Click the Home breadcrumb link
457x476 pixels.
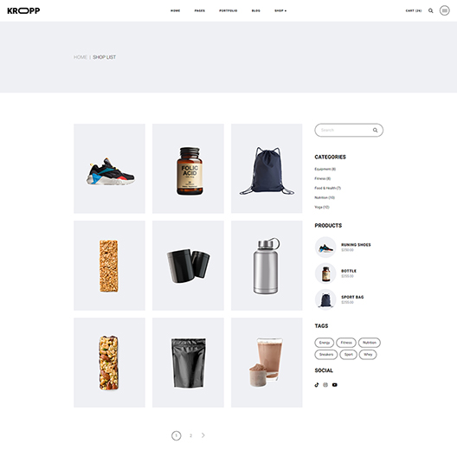pyautogui.click(x=80, y=57)
